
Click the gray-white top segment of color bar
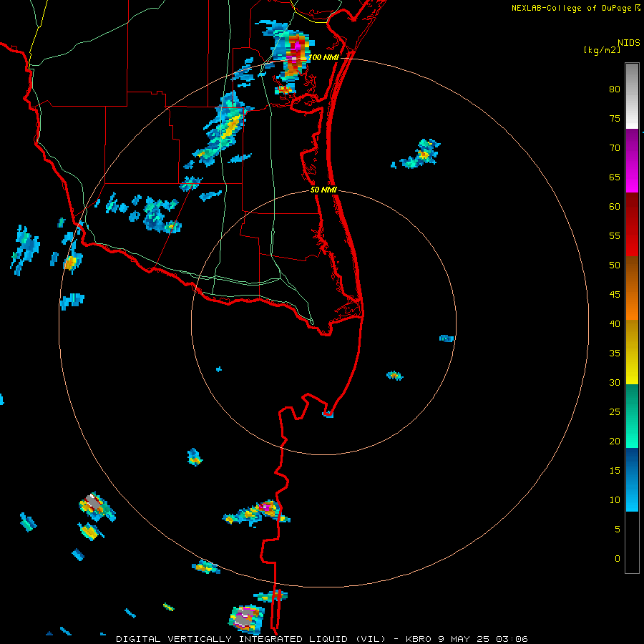click(x=632, y=97)
